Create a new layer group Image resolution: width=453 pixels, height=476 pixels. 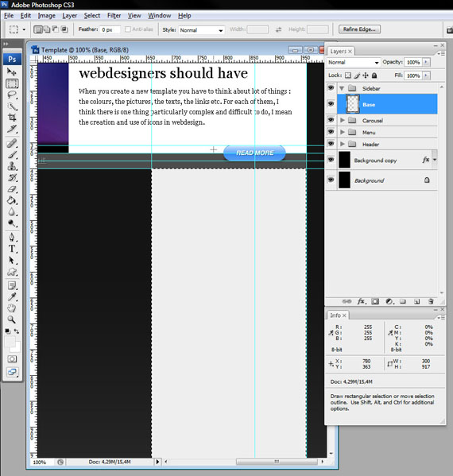[403, 301]
